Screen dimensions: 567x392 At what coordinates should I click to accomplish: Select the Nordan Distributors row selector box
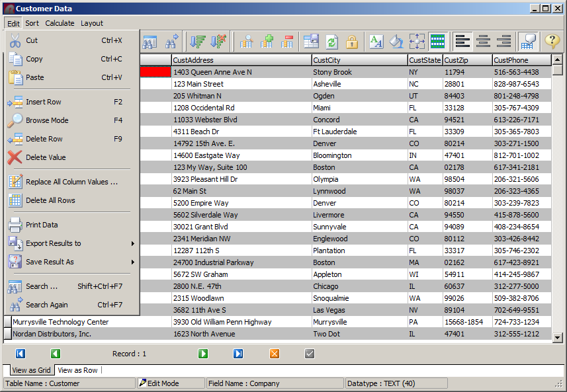pyautogui.click(x=8, y=334)
